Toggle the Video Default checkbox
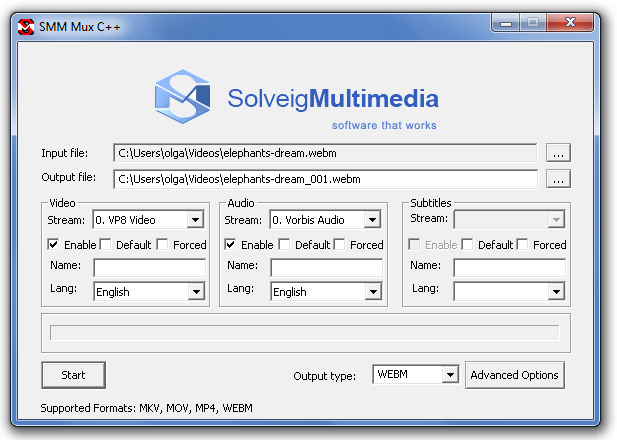Viewport: 617px width, 440px height. coord(105,244)
